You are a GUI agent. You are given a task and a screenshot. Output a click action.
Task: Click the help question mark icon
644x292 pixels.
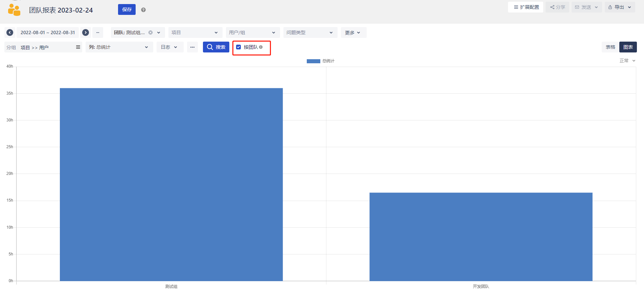143,10
